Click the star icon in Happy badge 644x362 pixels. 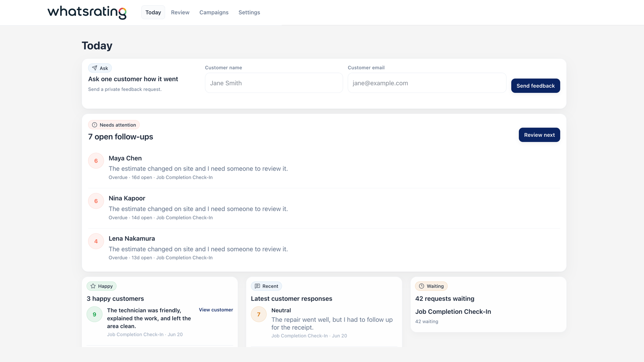tap(93, 286)
